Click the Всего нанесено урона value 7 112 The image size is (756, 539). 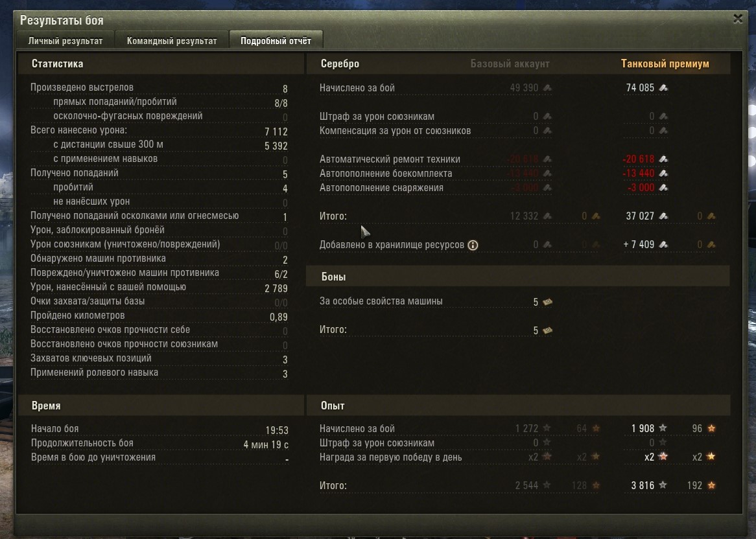tap(276, 132)
